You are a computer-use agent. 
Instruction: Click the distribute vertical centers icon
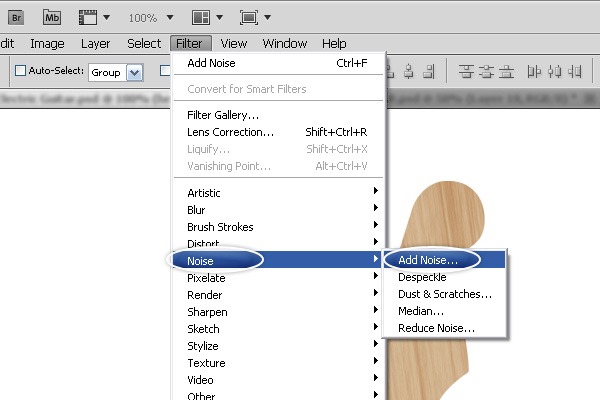489,71
